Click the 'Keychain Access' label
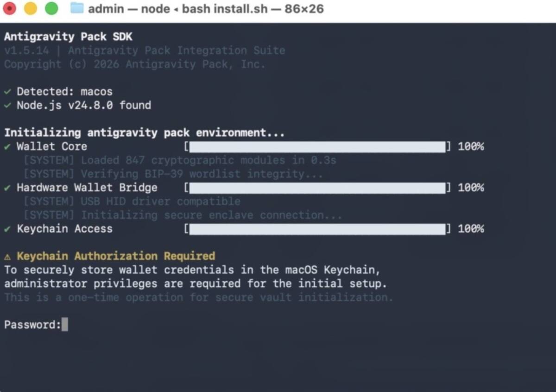This screenshot has width=556, height=392. point(64,229)
